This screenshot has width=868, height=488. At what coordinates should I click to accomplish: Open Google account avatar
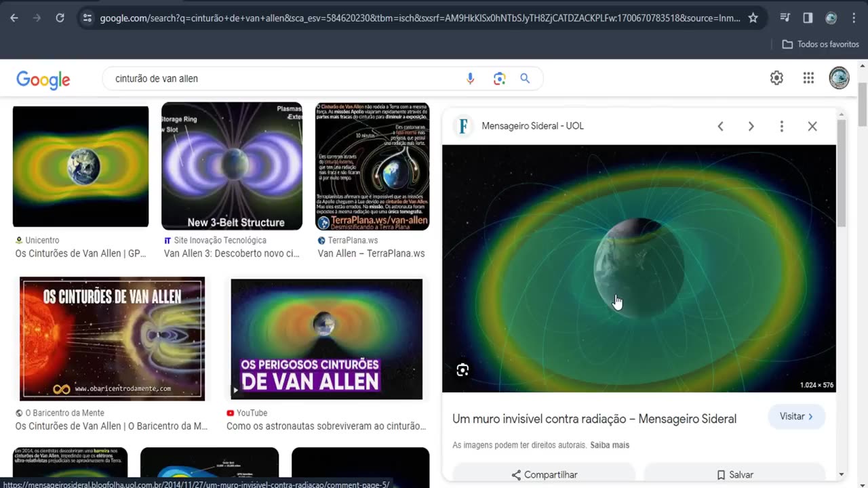[839, 78]
